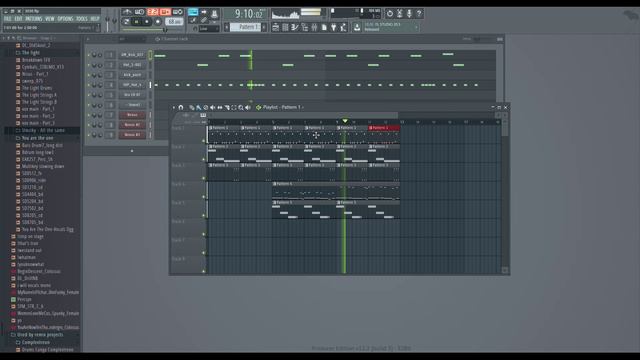Toggle the red 3.2. countdown before recording

153,12
